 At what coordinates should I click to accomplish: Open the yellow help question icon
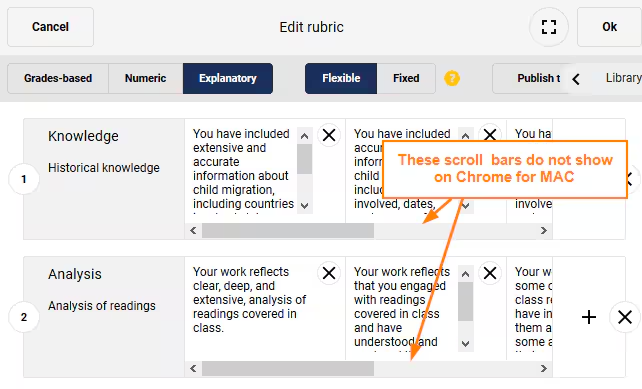point(452,78)
